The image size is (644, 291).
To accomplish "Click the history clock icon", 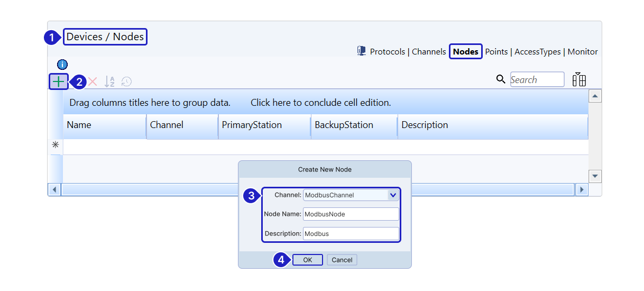I will 126,81.
